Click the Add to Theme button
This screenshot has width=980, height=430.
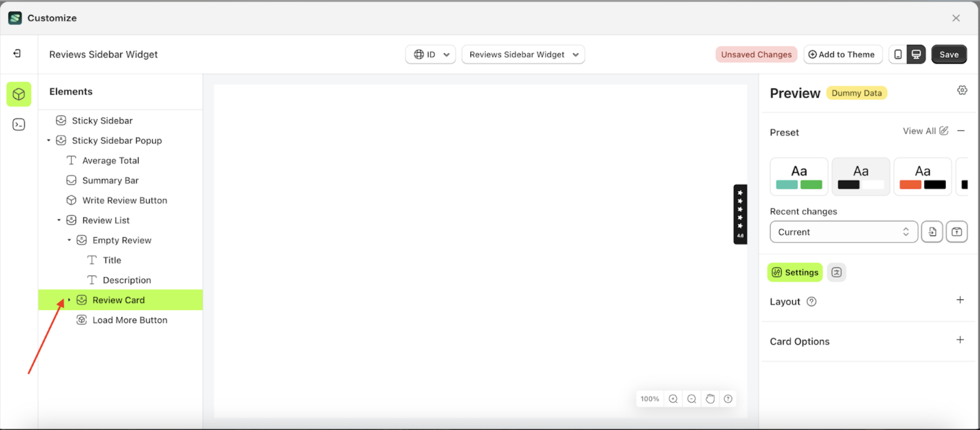click(x=843, y=54)
